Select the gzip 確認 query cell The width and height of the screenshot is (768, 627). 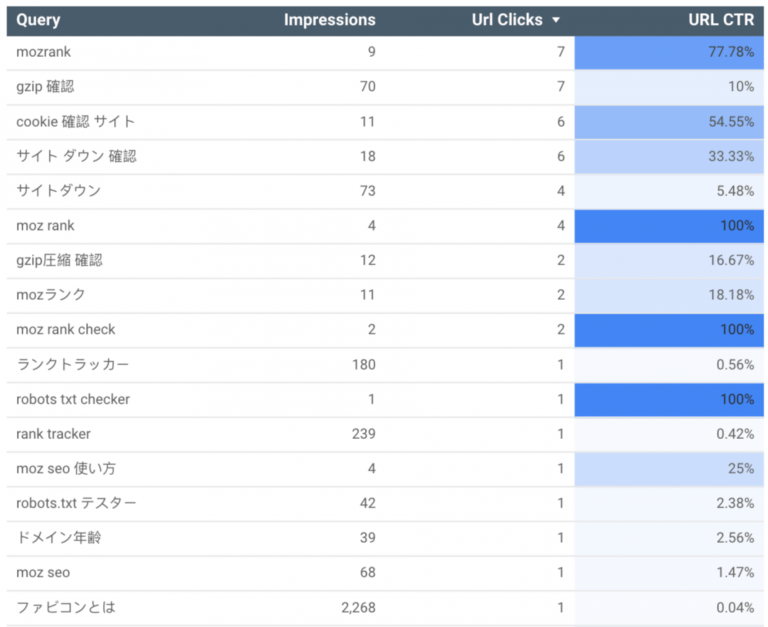(45, 87)
